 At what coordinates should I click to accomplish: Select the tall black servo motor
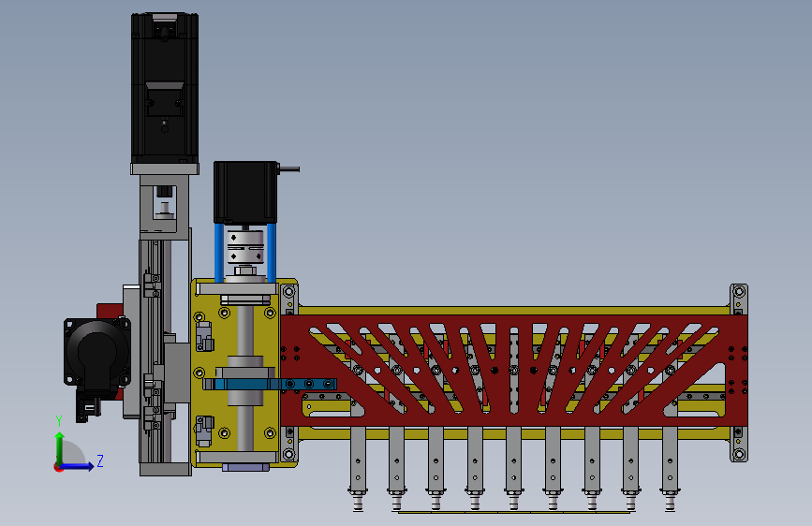coord(165,88)
